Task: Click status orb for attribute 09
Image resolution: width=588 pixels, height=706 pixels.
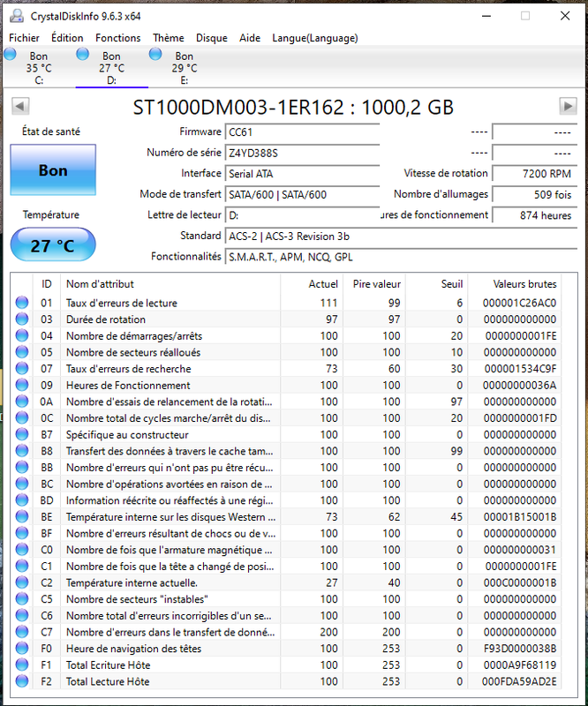Action: click(21, 385)
